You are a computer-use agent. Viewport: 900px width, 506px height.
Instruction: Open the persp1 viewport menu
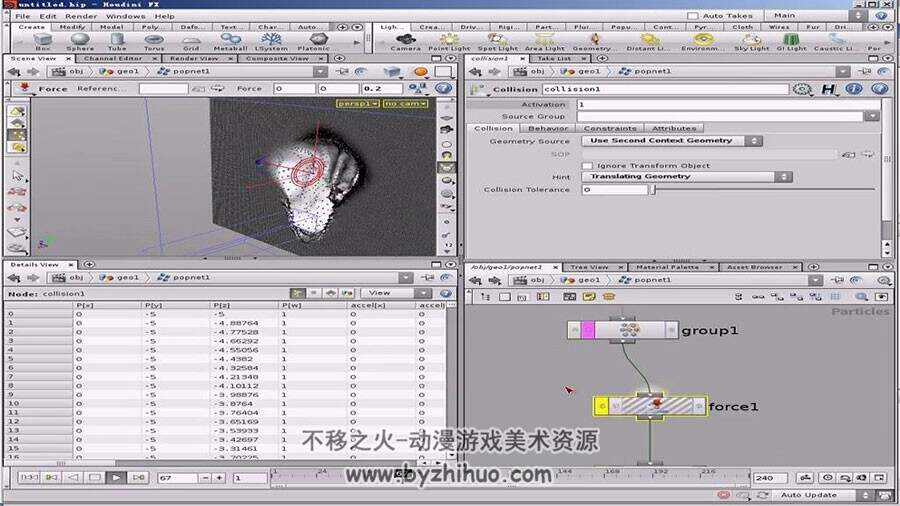[x=358, y=103]
